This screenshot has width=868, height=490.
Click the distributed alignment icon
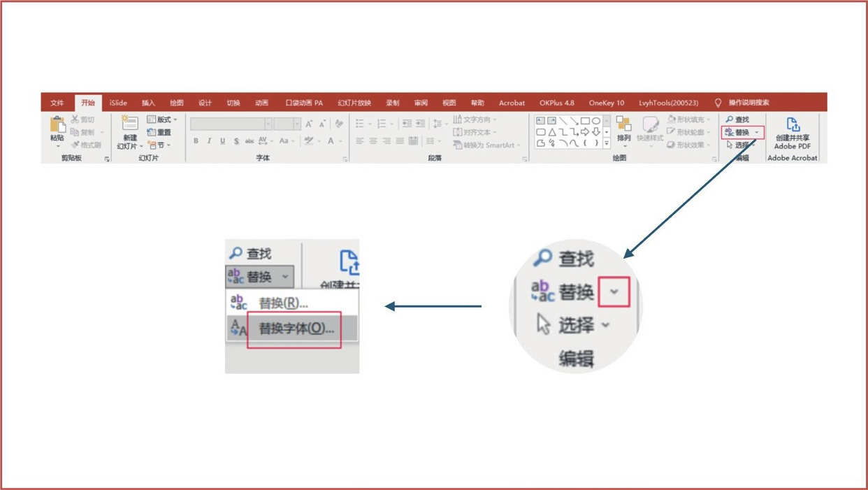[413, 141]
